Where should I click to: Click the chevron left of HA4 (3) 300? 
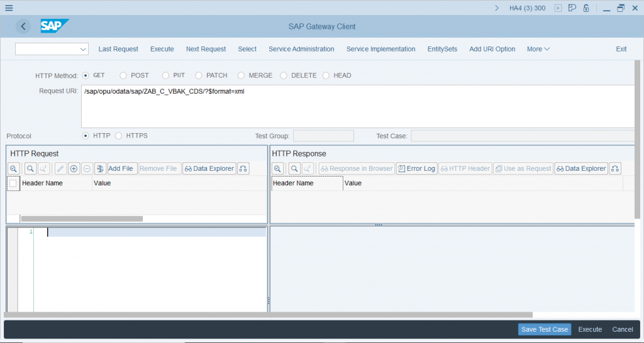(x=497, y=8)
